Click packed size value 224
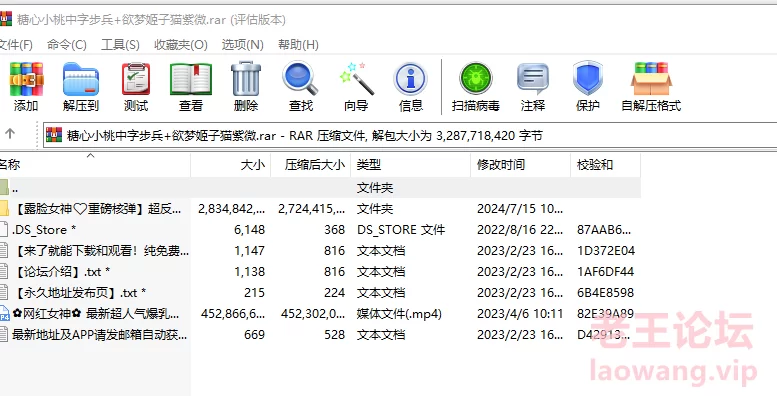 [x=334, y=292]
